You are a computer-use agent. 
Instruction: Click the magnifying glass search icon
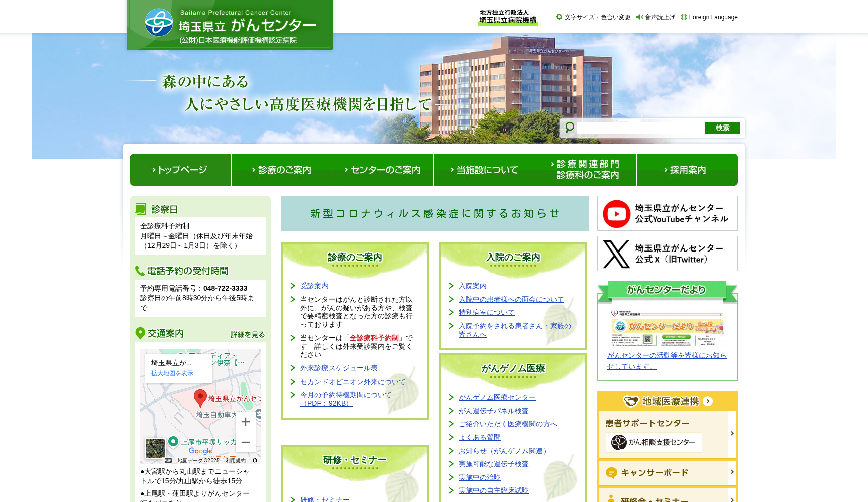click(569, 128)
